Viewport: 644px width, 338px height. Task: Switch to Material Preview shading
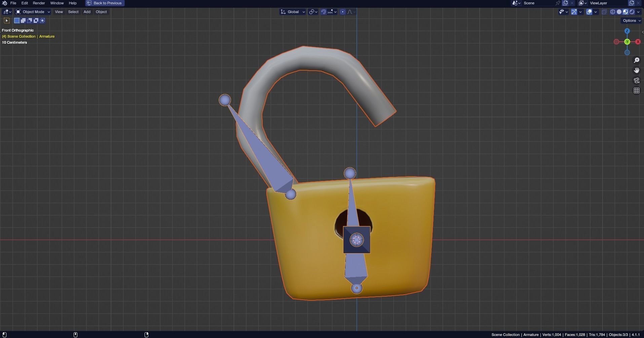[x=626, y=12]
